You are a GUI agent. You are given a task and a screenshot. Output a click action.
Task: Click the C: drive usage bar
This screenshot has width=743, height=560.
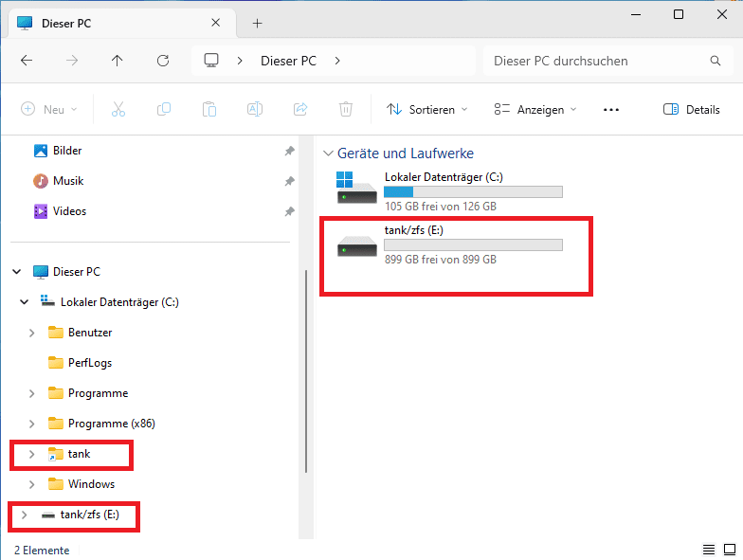[473, 191]
